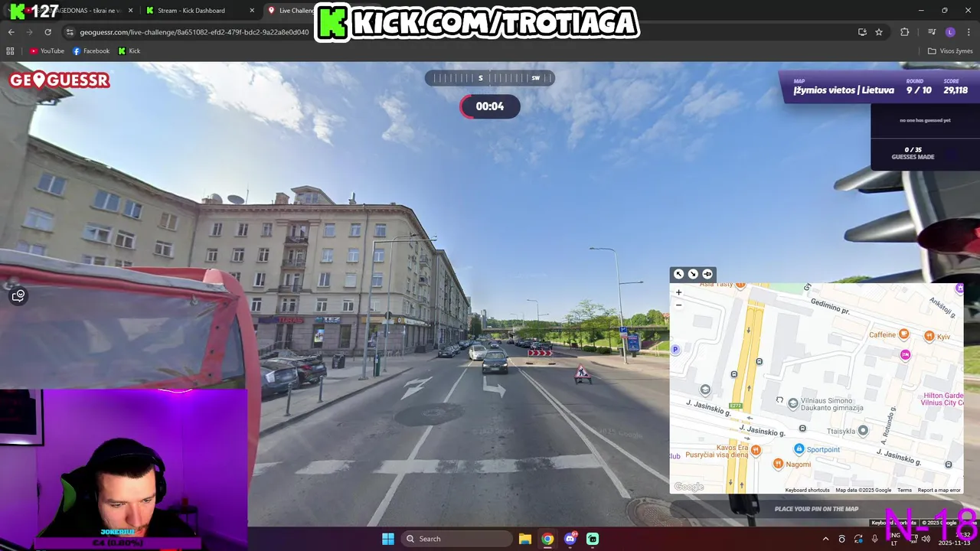The width and height of the screenshot is (980, 551).
Task: Click the taskbar Search box
Action: (x=457, y=539)
